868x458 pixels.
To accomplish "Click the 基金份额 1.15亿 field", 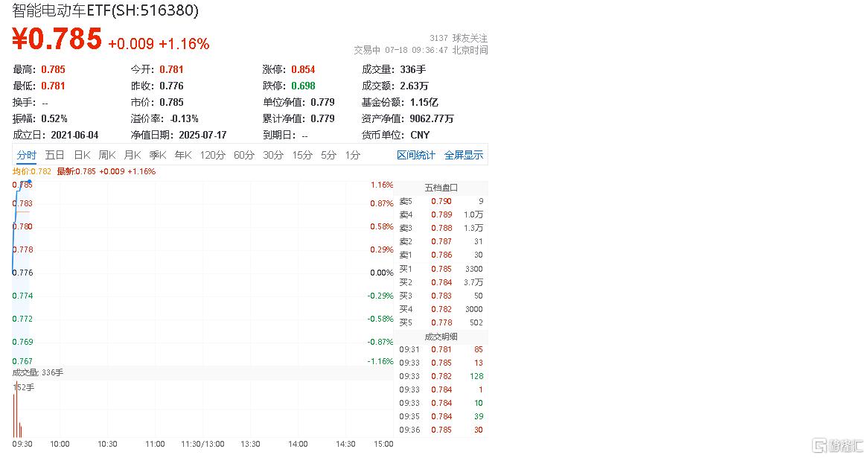I will click(x=401, y=103).
